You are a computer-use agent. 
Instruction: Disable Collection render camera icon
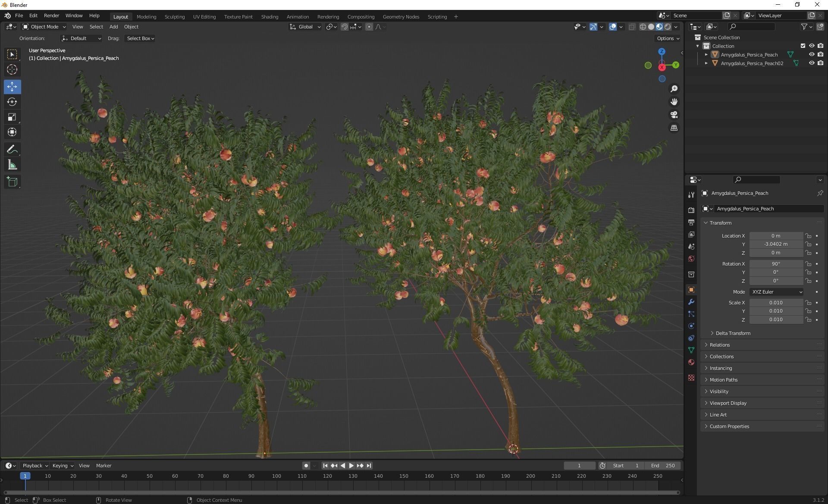(x=820, y=46)
